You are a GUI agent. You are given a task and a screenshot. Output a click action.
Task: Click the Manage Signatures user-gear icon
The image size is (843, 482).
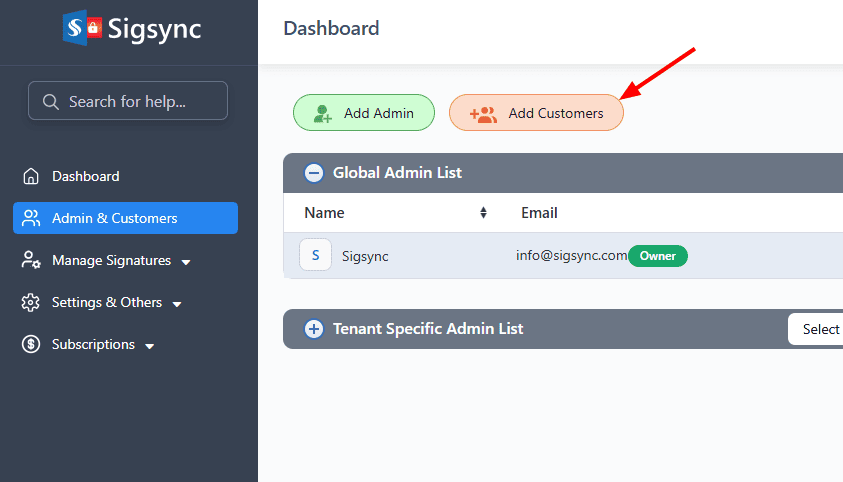(31, 260)
